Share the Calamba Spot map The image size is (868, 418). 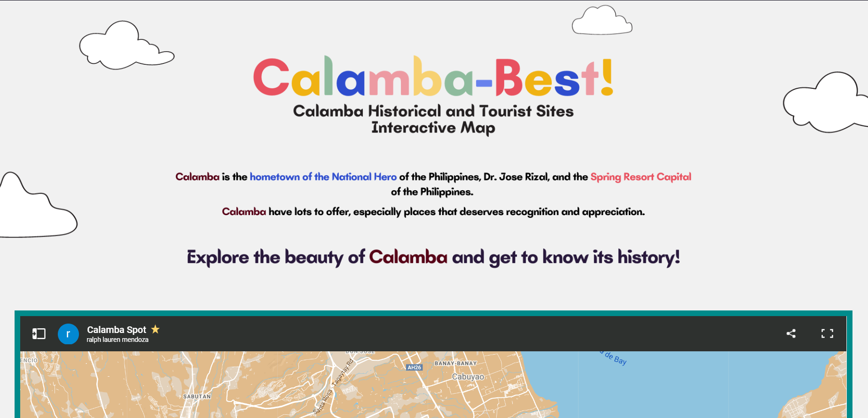point(791,333)
